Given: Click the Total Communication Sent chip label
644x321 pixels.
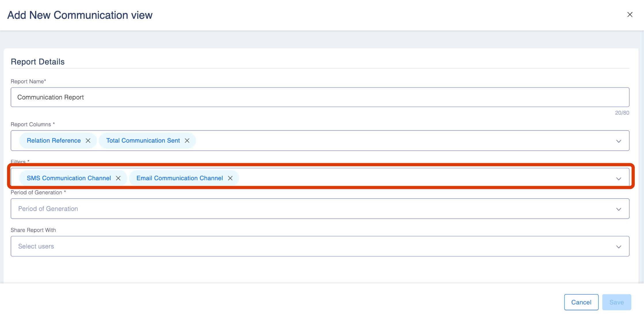Looking at the screenshot, I should [143, 141].
